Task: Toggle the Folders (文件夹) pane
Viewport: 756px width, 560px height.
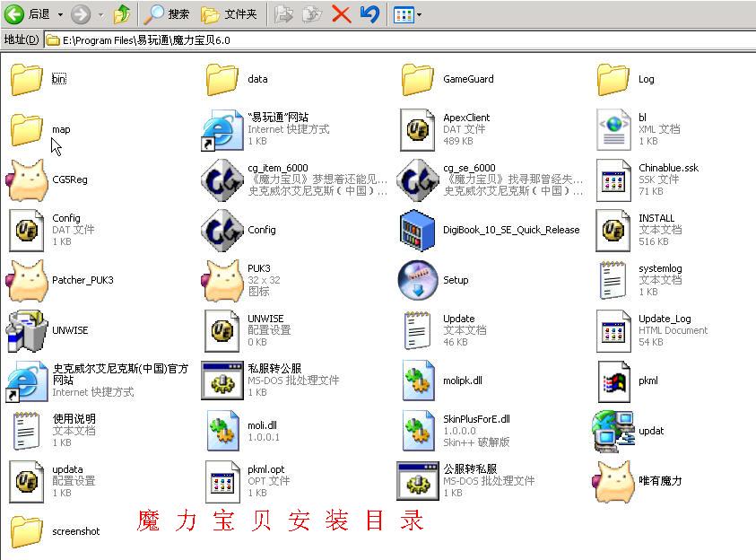Action: point(229,14)
